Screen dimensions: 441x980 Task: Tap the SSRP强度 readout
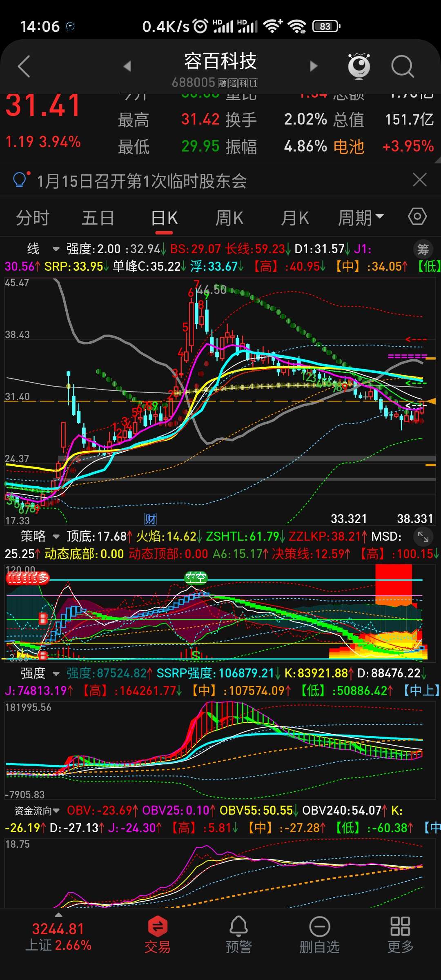[x=218, y=673]
